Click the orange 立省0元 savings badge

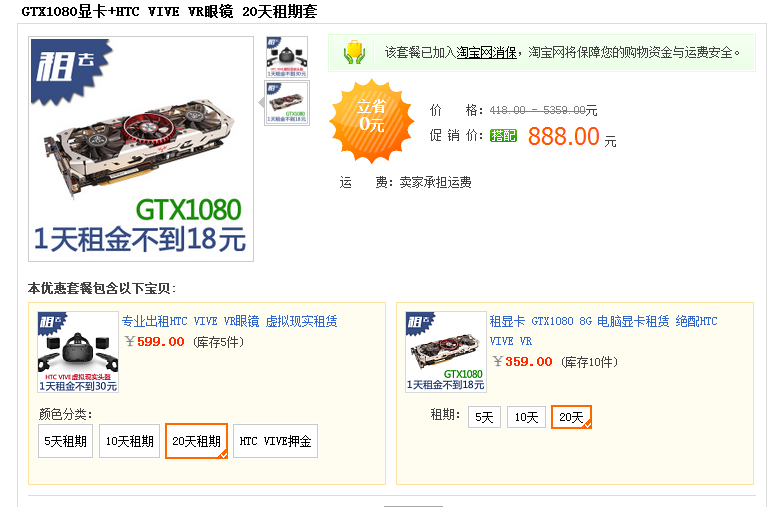371,120
